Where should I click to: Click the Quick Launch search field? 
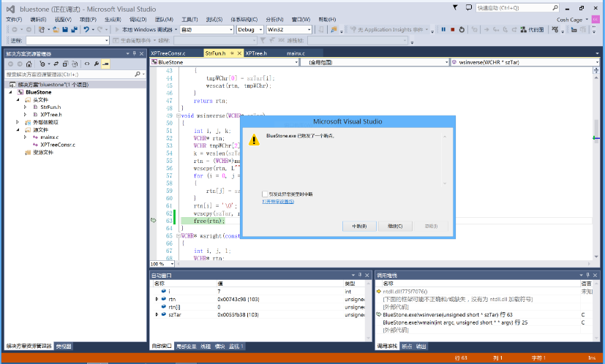517,8
